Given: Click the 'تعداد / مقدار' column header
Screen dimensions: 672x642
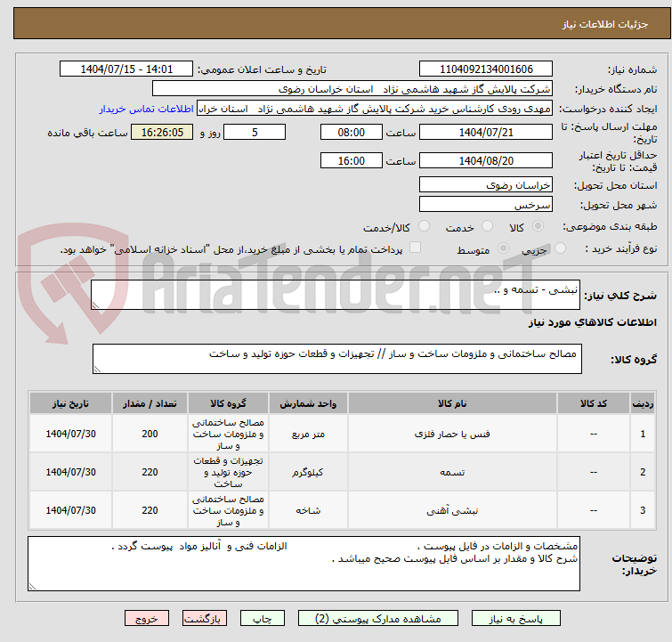Looking at the screenshot, I should pos(150,403).
